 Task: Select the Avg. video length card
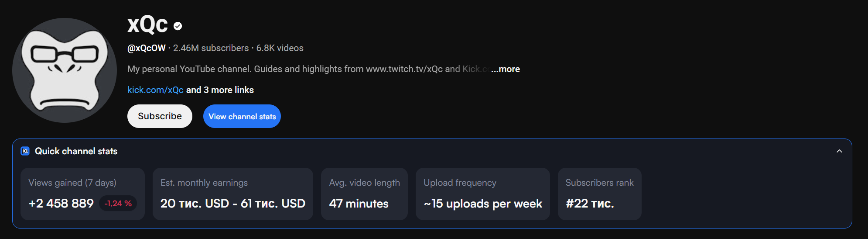tap(364, 194)
